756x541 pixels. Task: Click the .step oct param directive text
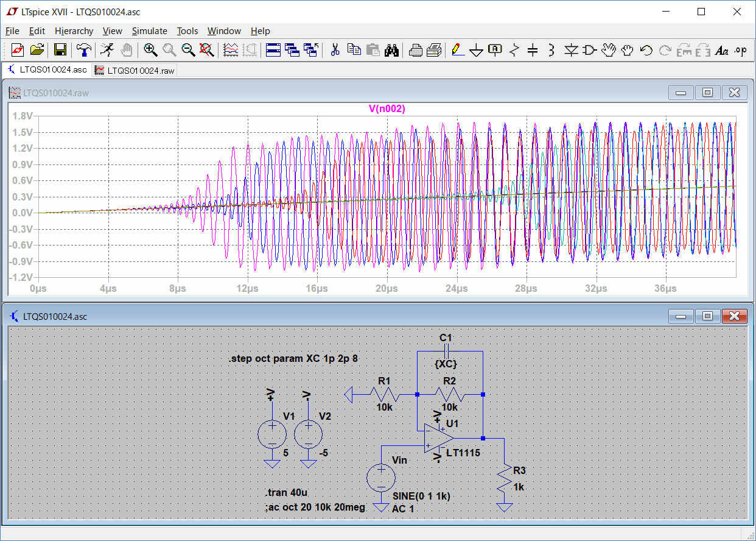click(293, 359)
